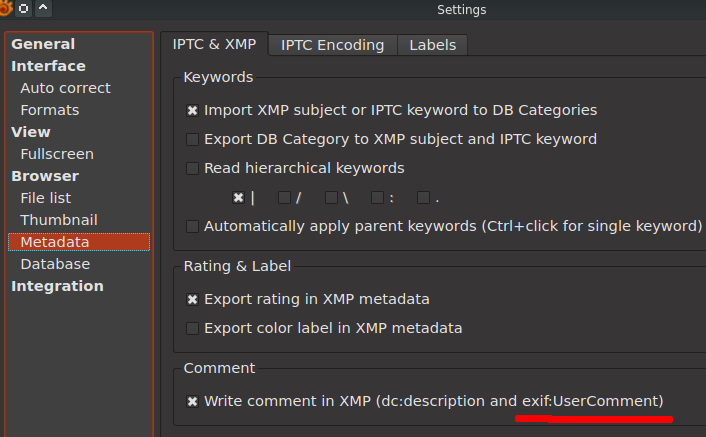Enable Export DB Category to XMP subject checkbox
This screenshot has width=706, height=437.
(193, 140)
